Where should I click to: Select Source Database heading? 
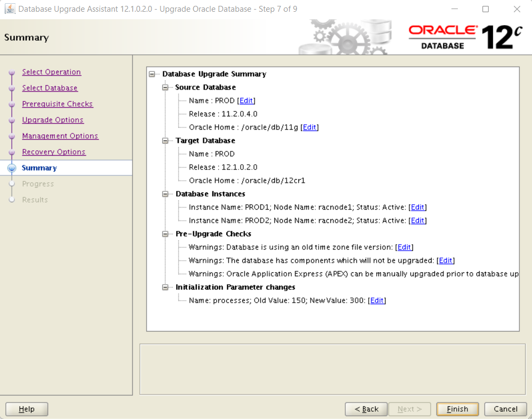[205, 87]
